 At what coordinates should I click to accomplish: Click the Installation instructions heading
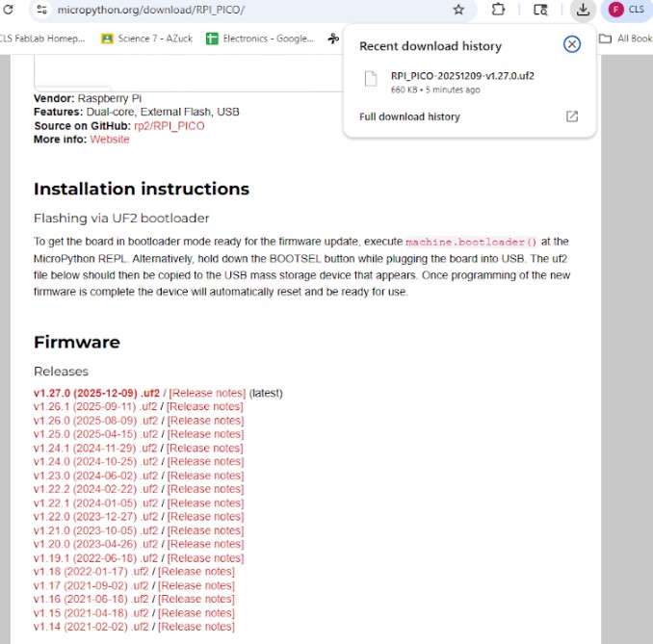pos(142,189)
